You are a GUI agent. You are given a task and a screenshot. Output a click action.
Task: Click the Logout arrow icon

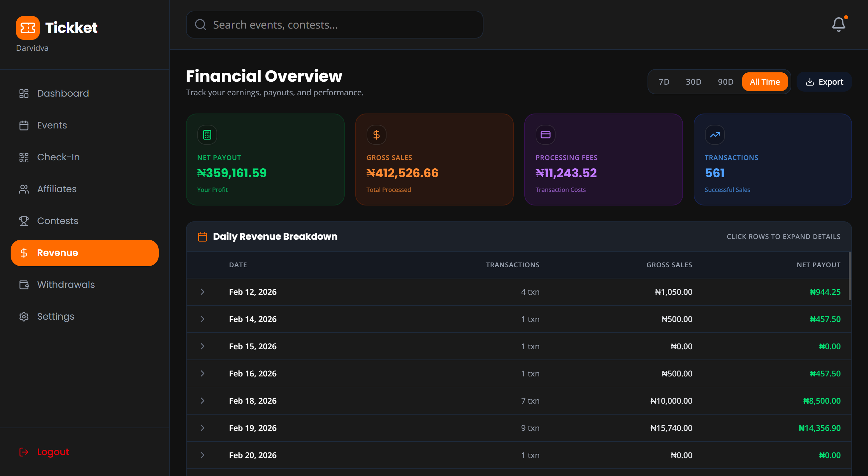point(24,452)
